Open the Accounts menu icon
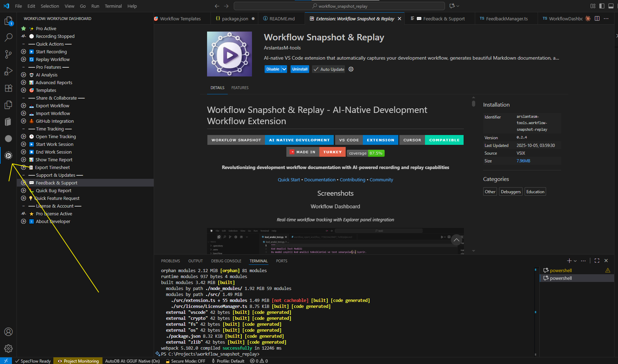 point(8,332)
